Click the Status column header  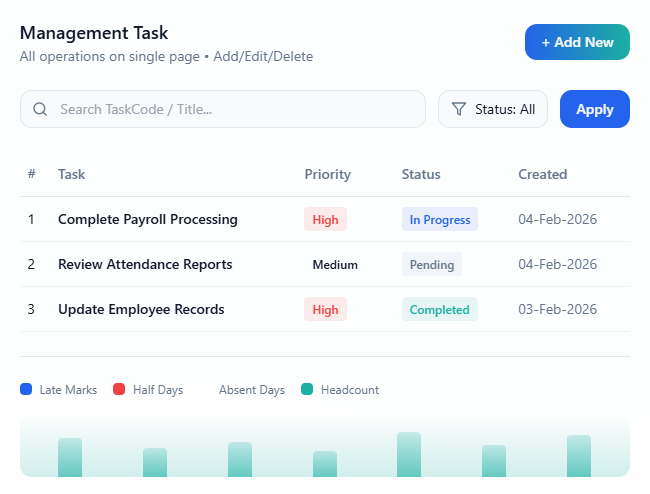[421, 174]
